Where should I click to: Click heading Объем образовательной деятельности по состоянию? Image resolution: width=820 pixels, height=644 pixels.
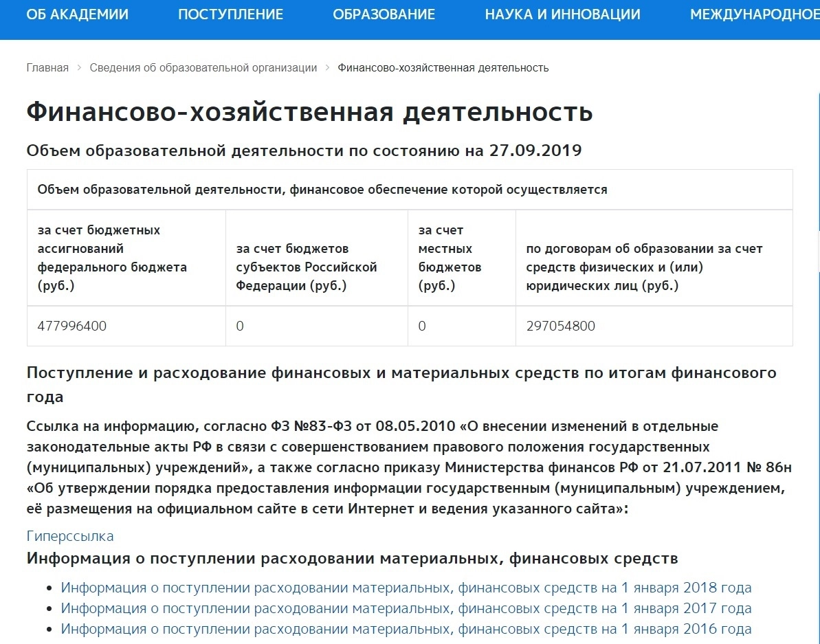tap(303, 149)
